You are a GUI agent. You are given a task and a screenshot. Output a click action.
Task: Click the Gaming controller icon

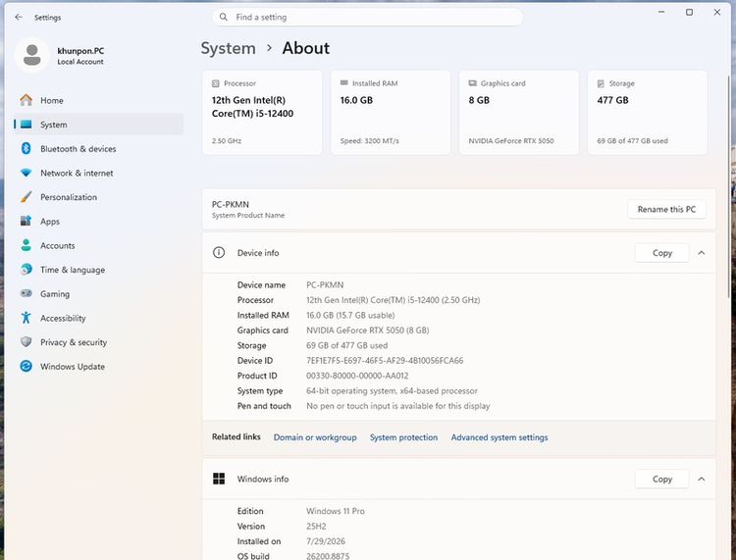pos(26,293)
